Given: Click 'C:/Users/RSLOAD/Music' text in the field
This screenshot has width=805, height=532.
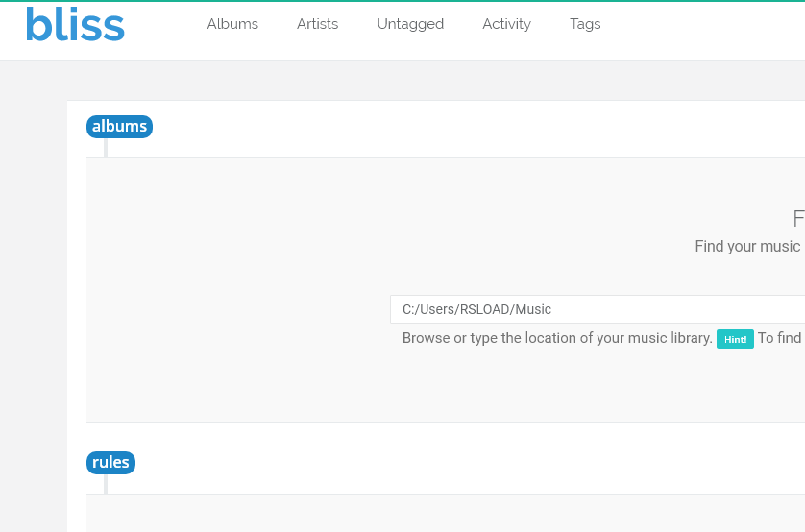Looking at the screenshot, I should 476,309.
